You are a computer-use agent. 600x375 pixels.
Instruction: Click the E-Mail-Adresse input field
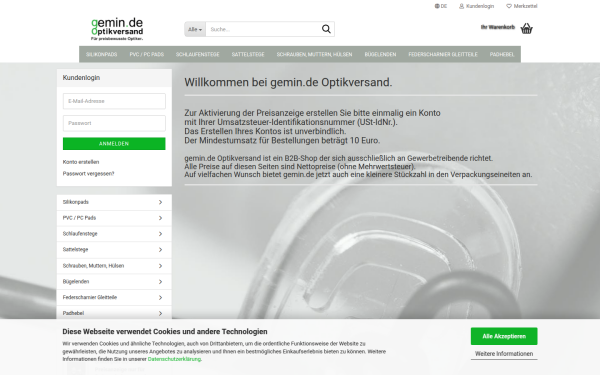[114, 101]
